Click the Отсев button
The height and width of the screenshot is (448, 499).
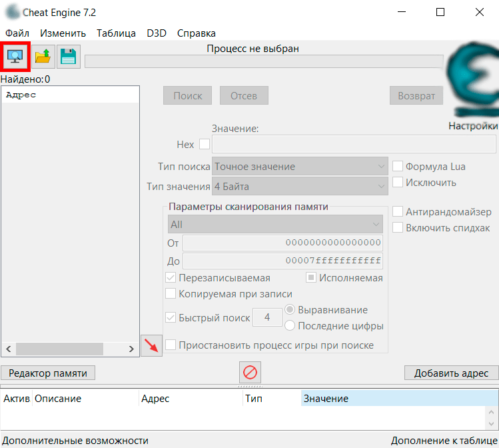(244, 95)
